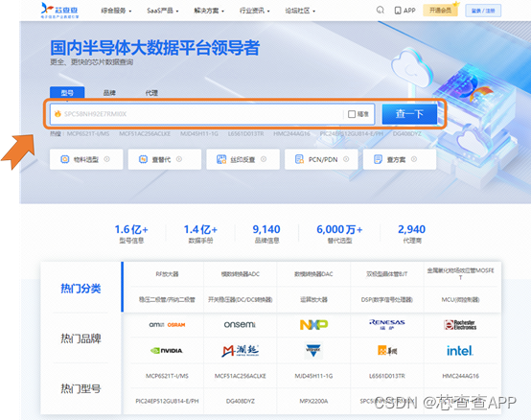Click the 登录/注册 button
This screenshot has height=420, width=531.
click(x=483, y=11)
